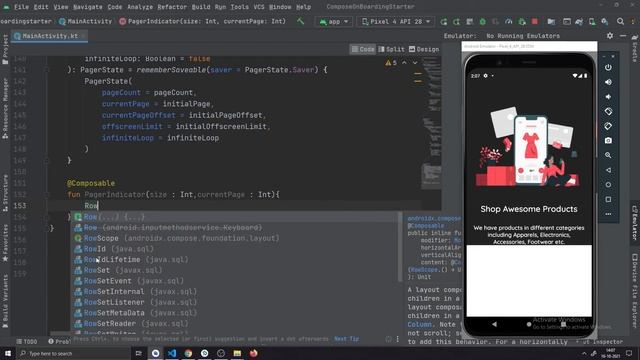640x360 pixels.
Task: Click emulator zoom magnifier icon
Action: [x=608, y=155]
